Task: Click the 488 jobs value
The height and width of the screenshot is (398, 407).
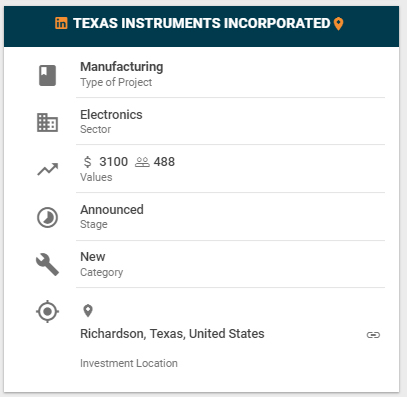Action: (164, 162)
